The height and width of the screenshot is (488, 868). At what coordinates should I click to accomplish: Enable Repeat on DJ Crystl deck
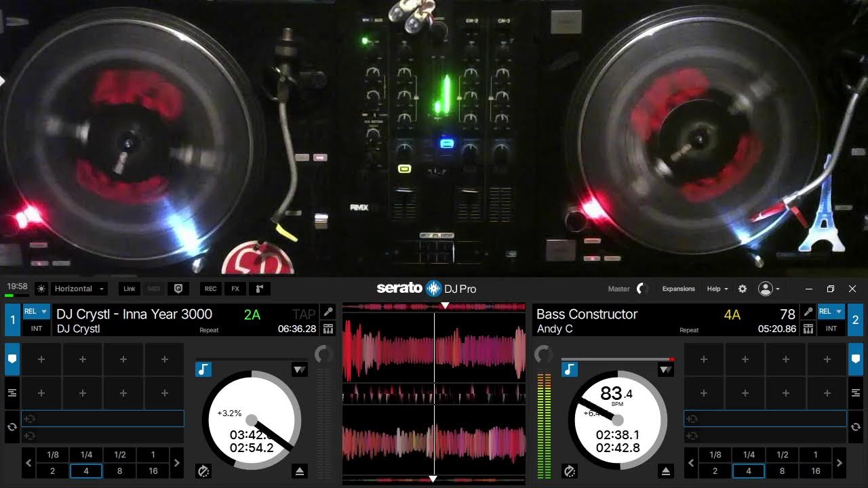coord(210,330)
